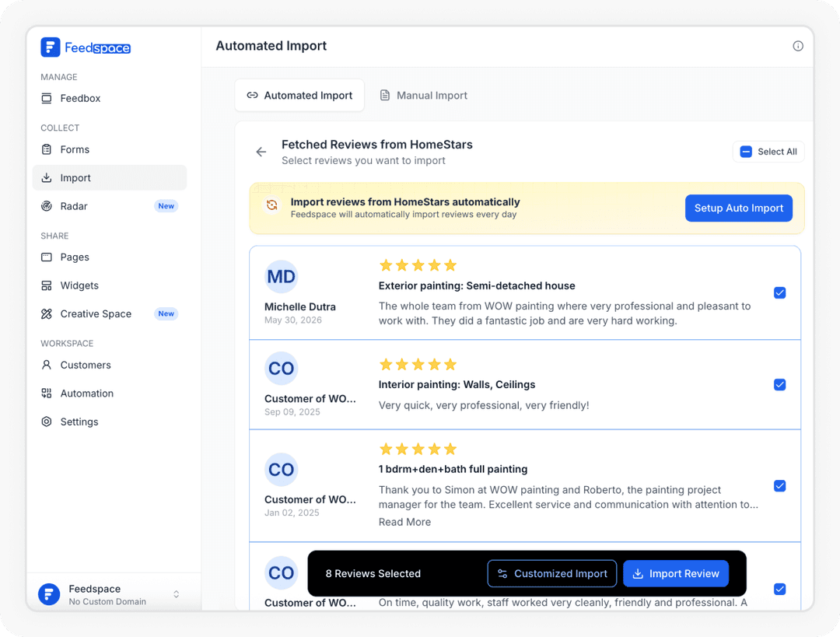Open the info icon in header
Viewport: 840px width, 637px height.
(798, 46)
